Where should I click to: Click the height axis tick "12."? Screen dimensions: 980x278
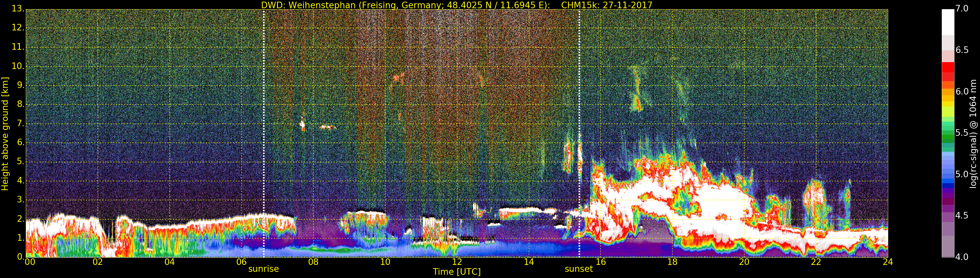(x=18, y=27)
